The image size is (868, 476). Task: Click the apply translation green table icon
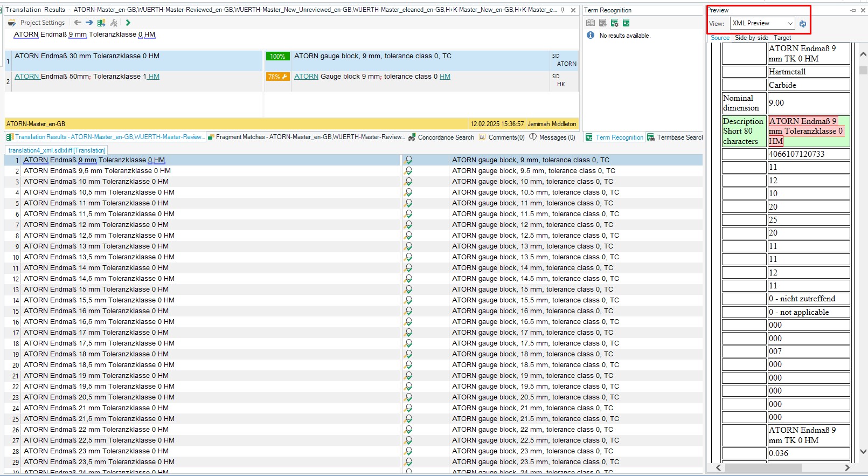coord(101,23)
